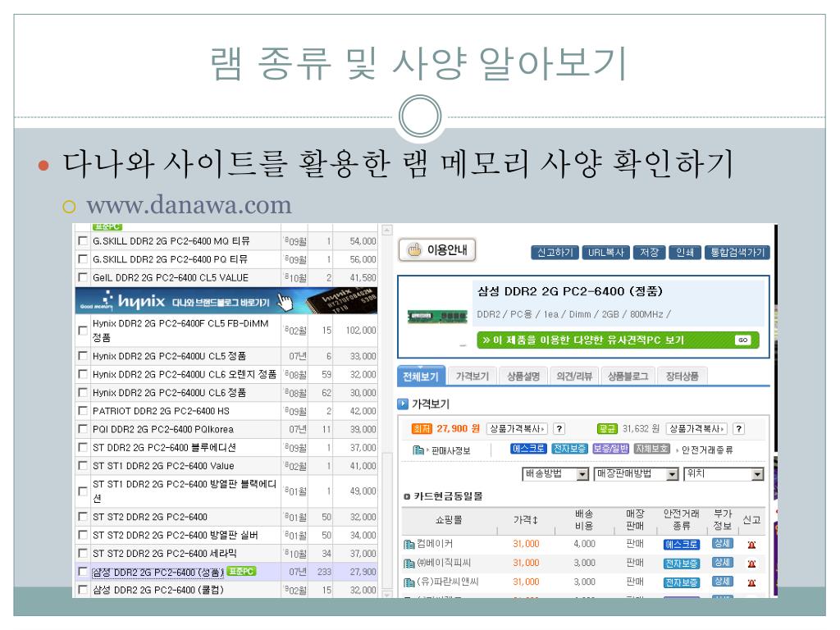Click the report siren icon for 컴메이커

(x=752, y=545)
